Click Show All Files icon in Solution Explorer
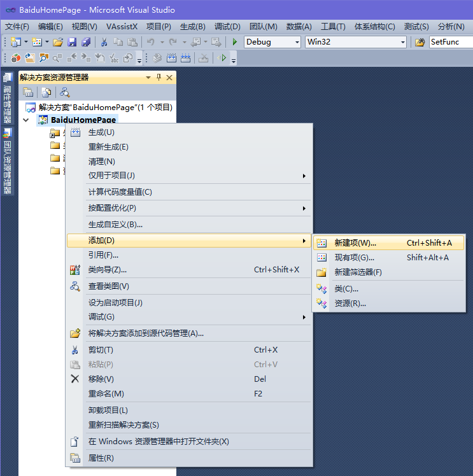 click(x=46, y=92)
